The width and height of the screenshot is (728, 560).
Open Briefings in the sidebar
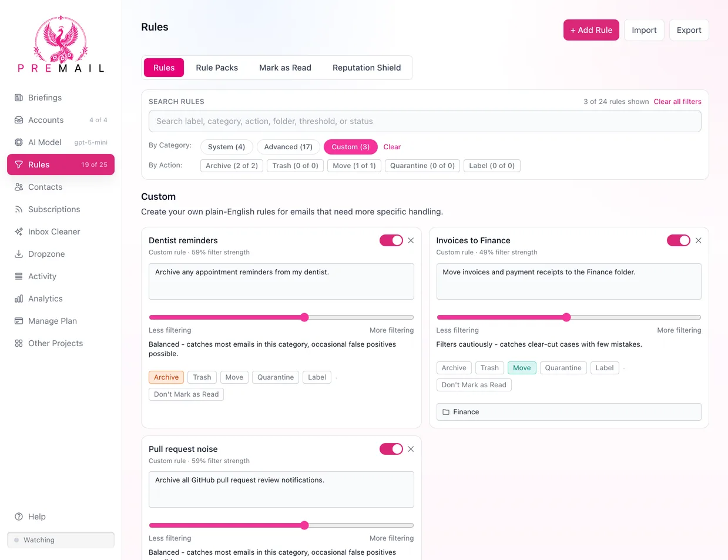pos(61,98)
